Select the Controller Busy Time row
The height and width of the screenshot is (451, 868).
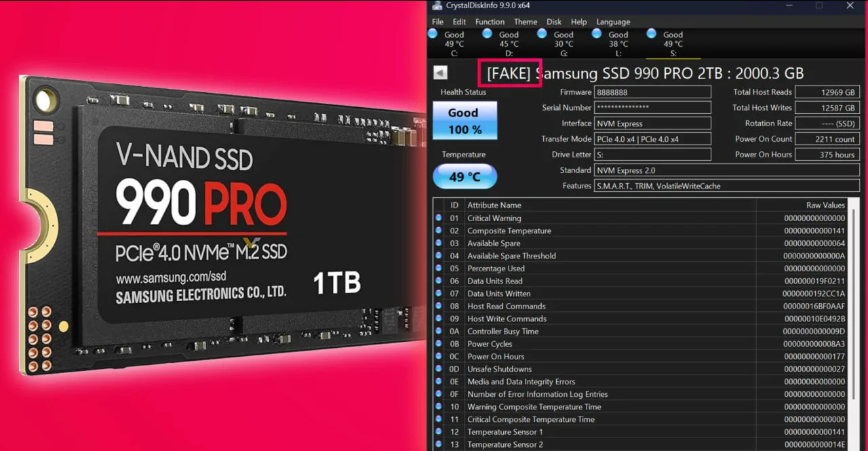641,331
